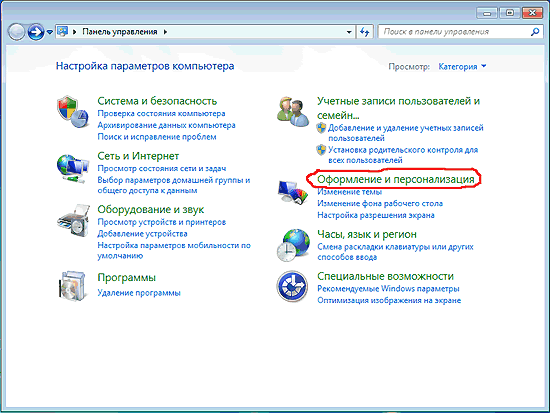Expand the arrow before Панель управления breadcrumb
This screenshot has height=413, width=550.
[x=74, y=32]
